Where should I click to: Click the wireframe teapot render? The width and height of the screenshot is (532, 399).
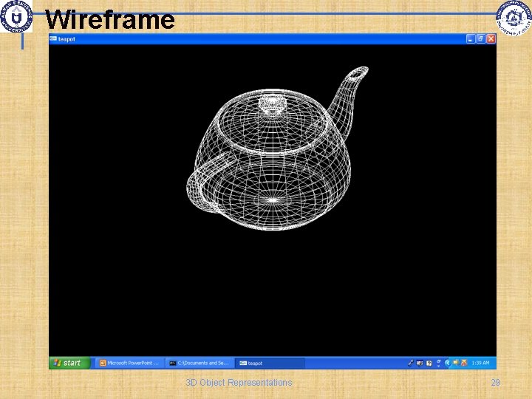276,149
